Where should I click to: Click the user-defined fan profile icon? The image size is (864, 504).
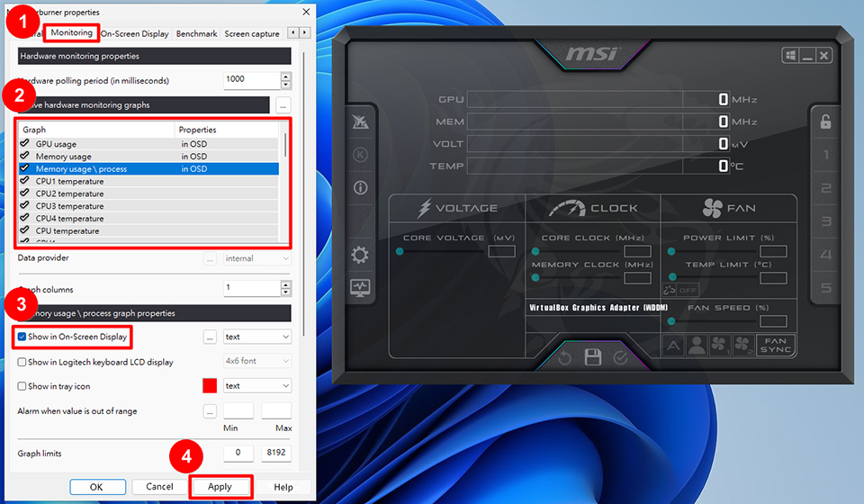point(697,345)
